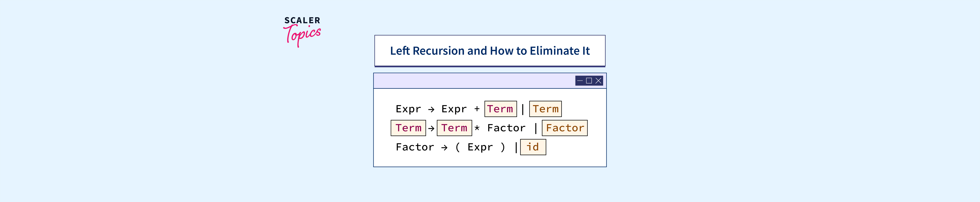Click the pink Term box after the plus sign

point(500,109)
